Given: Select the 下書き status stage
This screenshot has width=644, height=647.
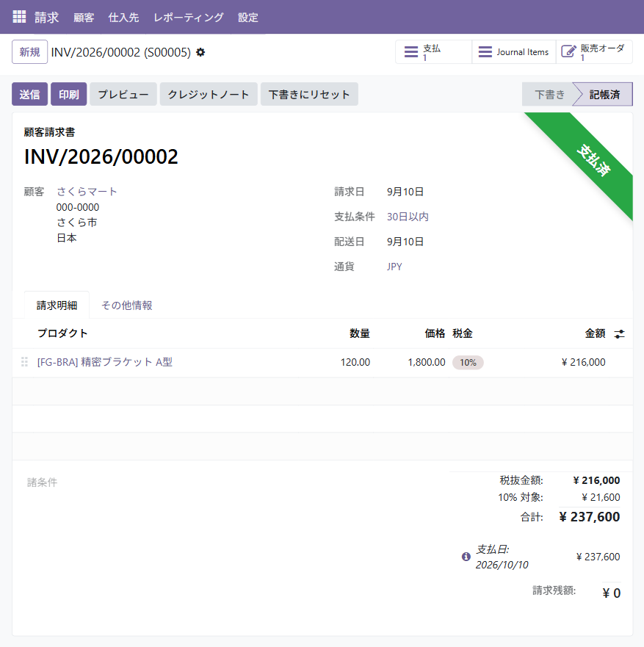Looking at the screenshot, I should click(x=549, y=95).
